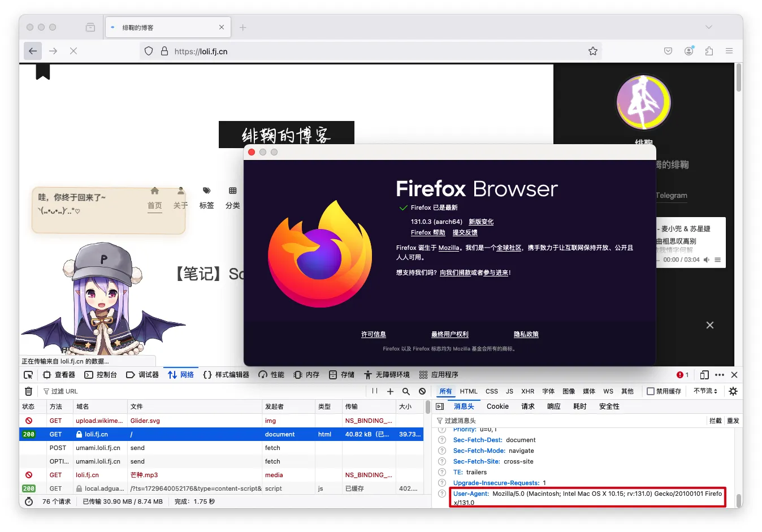Open the 不节流 throttling dropdown
This screenshot has width=762, height=532.
705,391
